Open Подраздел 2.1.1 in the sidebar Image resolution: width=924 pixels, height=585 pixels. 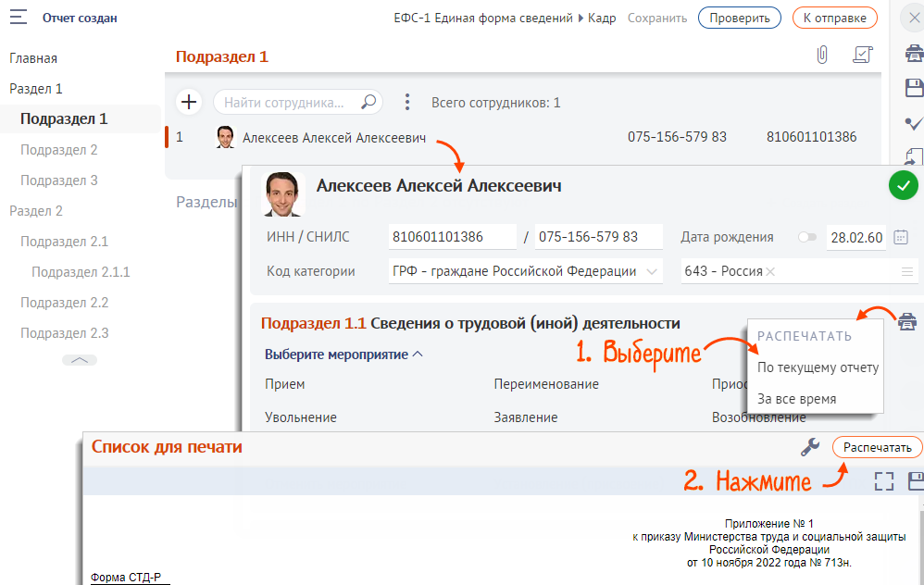[81, 272]
